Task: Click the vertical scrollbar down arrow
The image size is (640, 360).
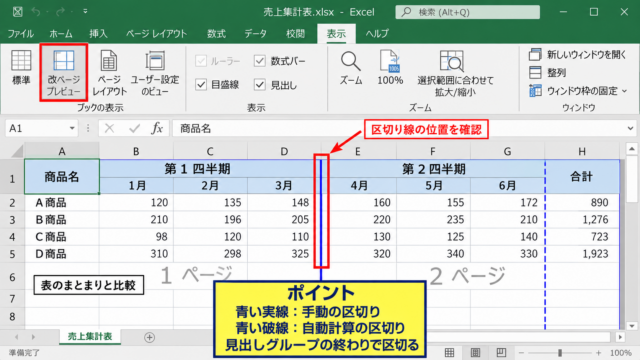Action: point(632,326)
